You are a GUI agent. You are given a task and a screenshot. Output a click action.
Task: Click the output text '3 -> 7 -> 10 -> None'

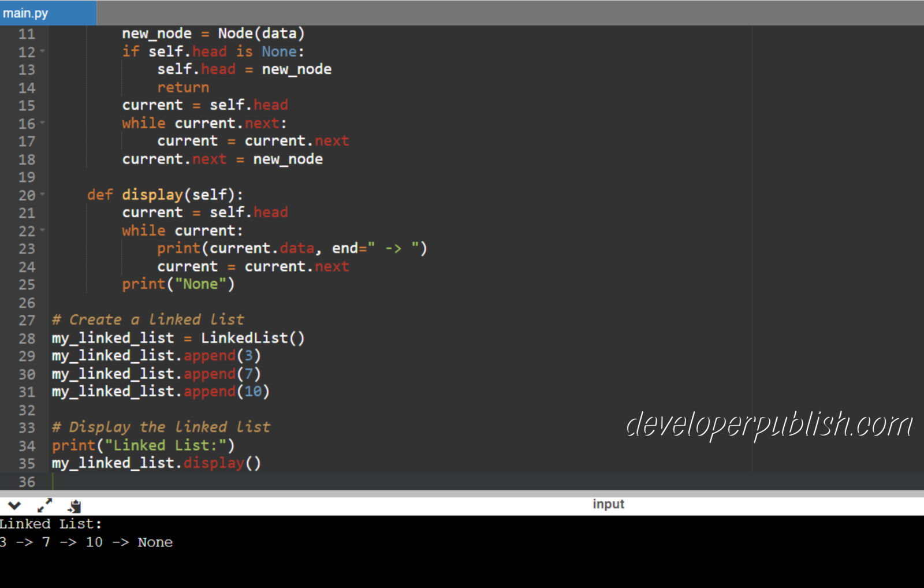click(x=87, y=542)
